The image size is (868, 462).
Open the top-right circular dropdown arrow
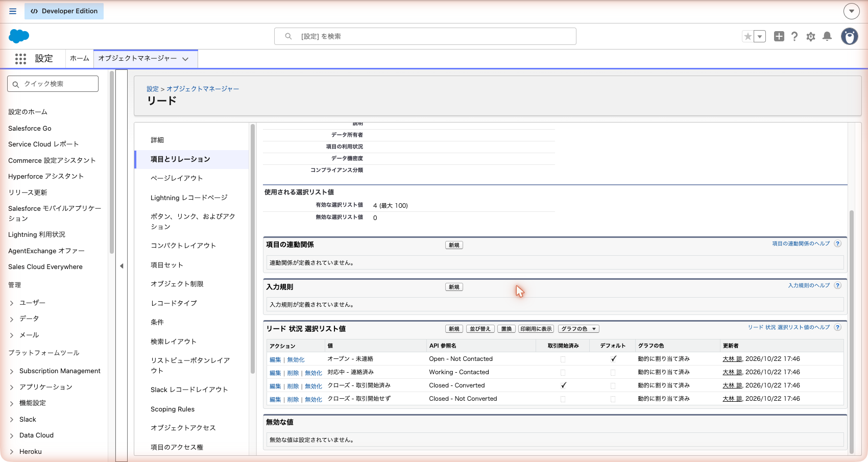[x=851, y=11]
